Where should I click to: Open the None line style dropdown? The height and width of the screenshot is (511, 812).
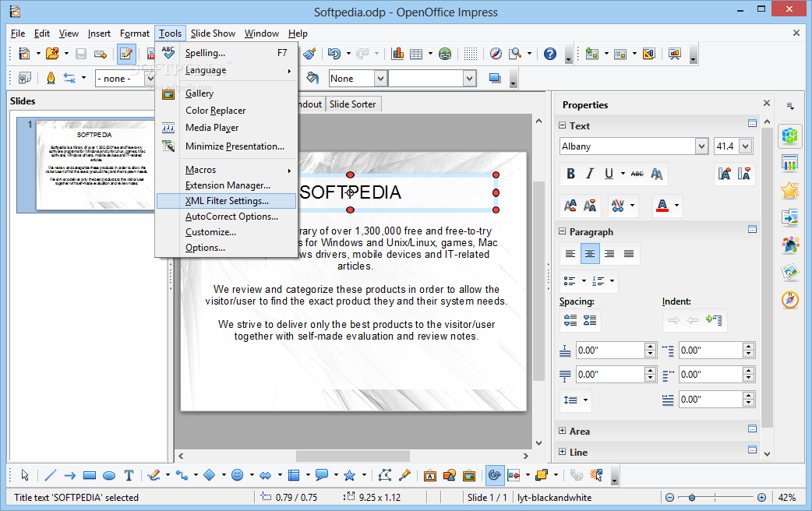tap(380, 78)
